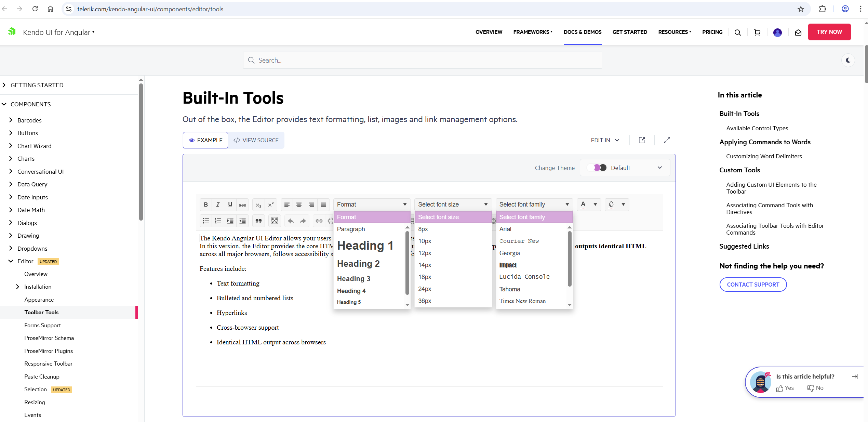Vote Yes on article helpfulness
This screenshot has width=868, height=422.
coord(785,388)
